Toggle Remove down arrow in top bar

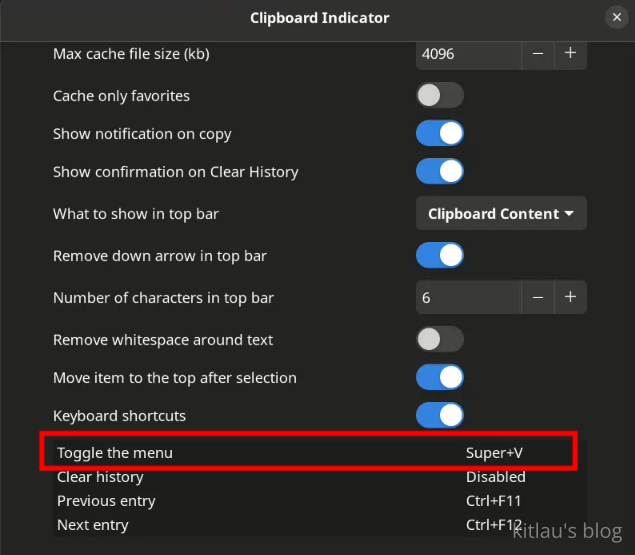tap(440, 255)
